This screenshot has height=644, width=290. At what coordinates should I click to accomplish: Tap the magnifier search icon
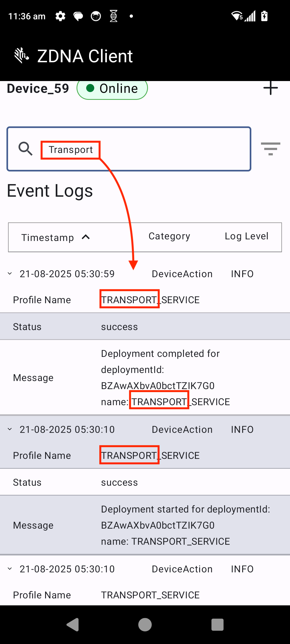25,149
